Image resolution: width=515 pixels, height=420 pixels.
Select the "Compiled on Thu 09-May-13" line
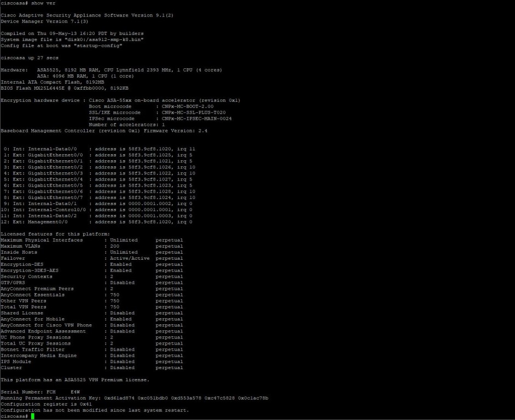72,34
